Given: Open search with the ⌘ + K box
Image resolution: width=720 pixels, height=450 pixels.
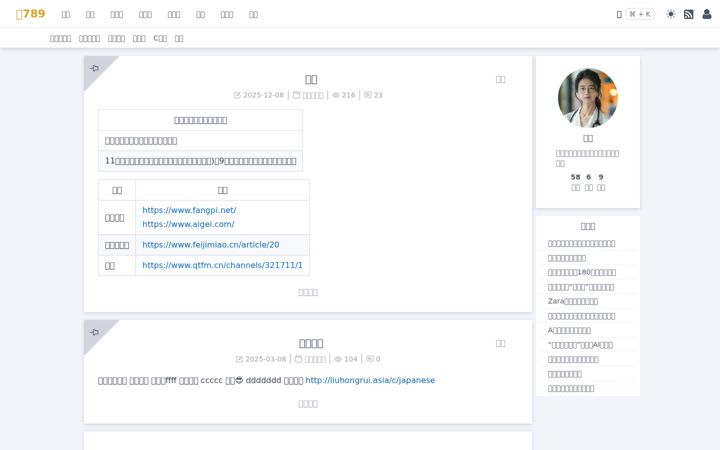Looking at the screenshot, I should click(x=640, y=14).
